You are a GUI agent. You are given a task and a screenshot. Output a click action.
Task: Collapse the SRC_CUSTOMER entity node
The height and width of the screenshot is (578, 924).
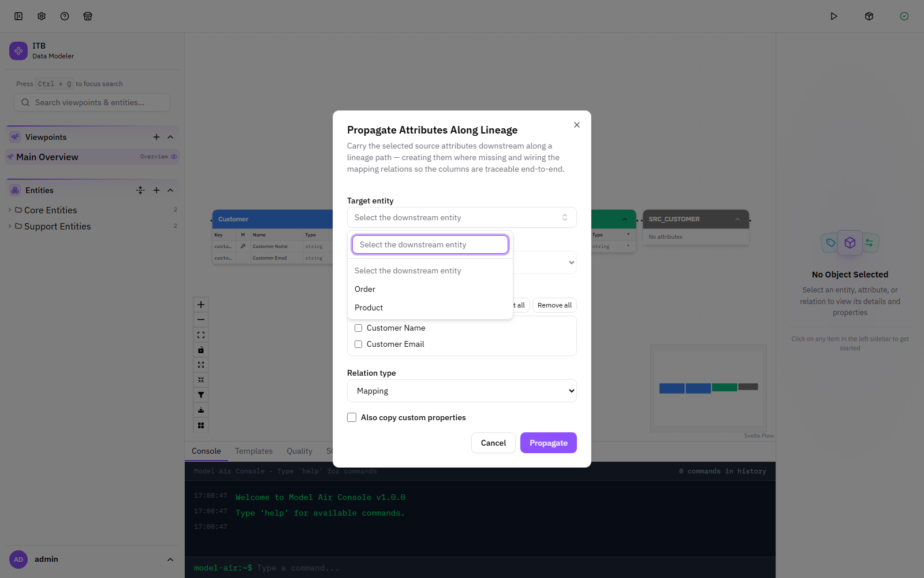(x=737, y=219)
